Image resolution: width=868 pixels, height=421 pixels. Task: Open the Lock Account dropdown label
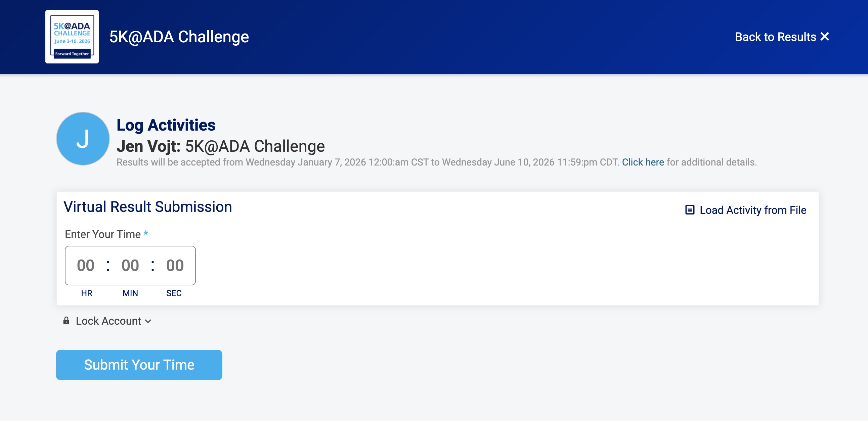(108, 321)
